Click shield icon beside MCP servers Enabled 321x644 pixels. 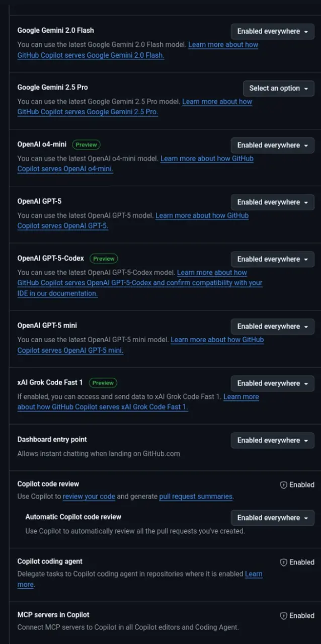284,616
